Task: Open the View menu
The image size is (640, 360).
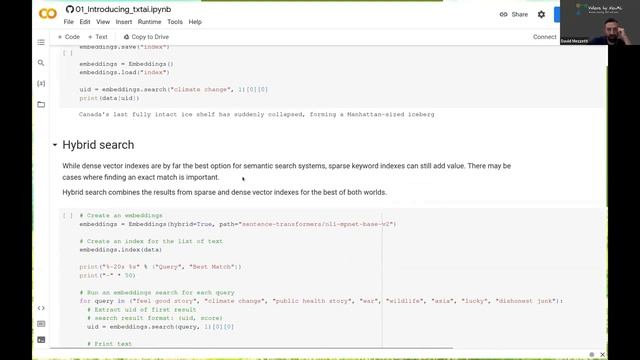Action: tap(103, 22)
